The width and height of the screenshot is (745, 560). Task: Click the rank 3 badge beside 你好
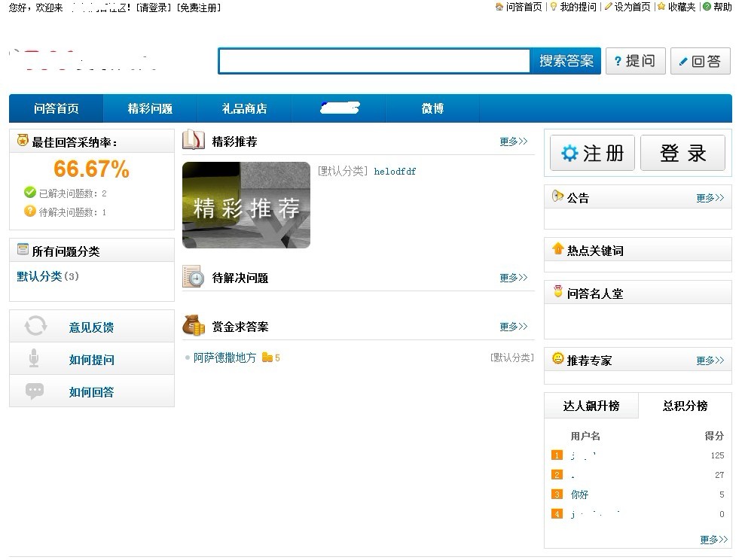[x=557, y=494]
